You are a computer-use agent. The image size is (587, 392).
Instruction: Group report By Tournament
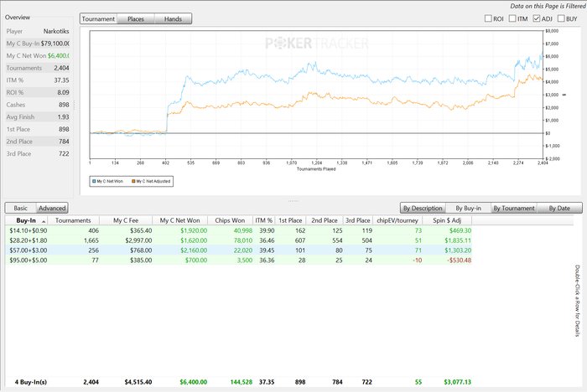click(x=513, y=208)
